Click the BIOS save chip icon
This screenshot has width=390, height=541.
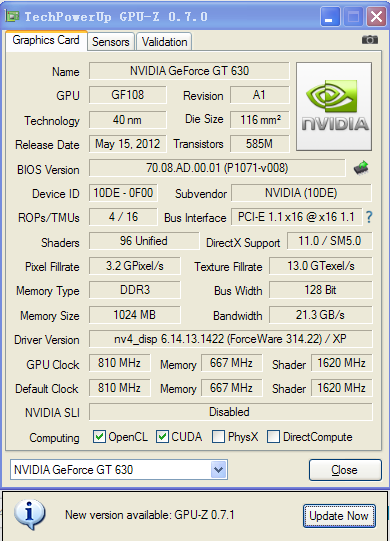click(x=361, y=168)
